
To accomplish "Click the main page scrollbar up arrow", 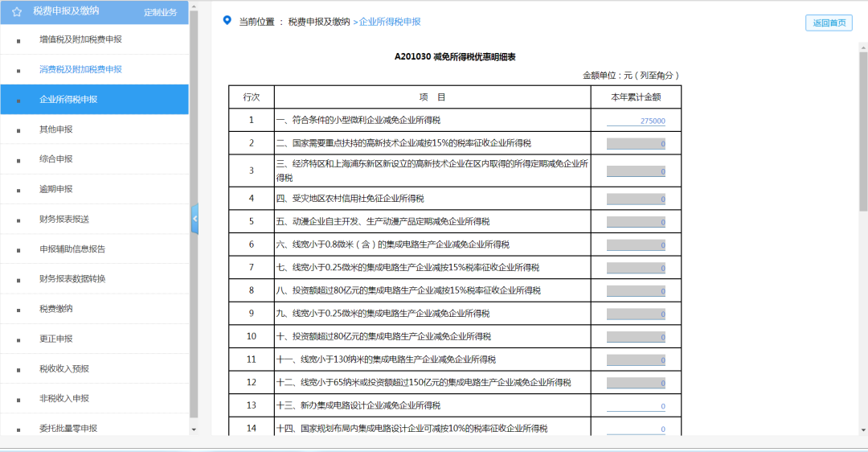I will coord(863,48).
